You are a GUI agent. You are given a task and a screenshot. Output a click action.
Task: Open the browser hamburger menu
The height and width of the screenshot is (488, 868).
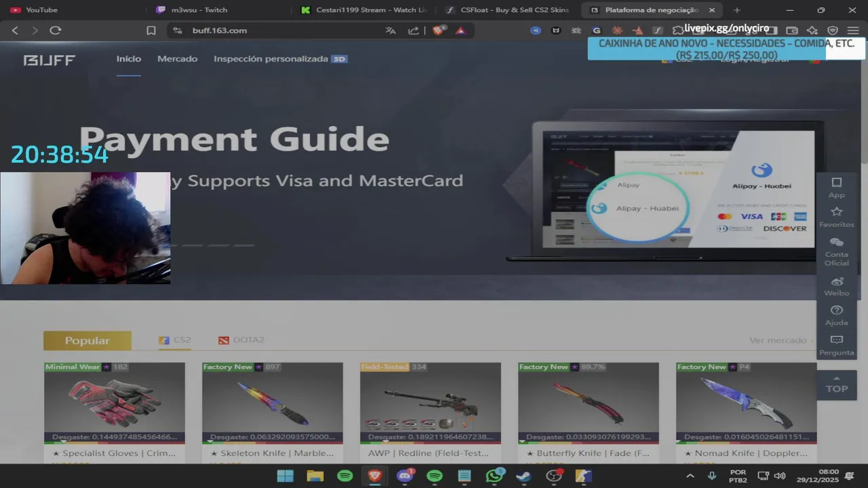(x=853, y=30)
